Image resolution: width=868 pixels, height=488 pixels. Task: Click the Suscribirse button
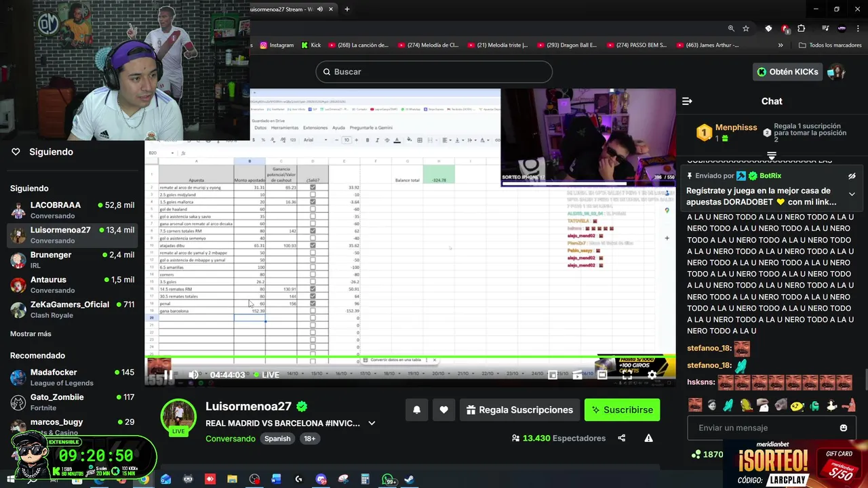[622, 410]
